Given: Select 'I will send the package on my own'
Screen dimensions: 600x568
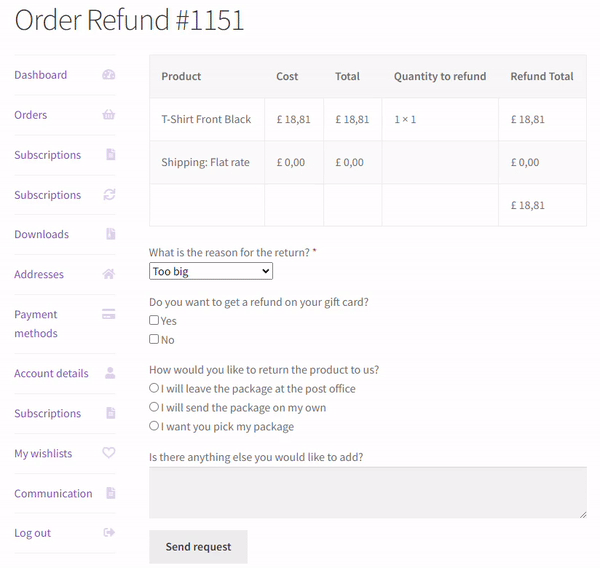Looking at the screenshot, I should click(154, 407).
